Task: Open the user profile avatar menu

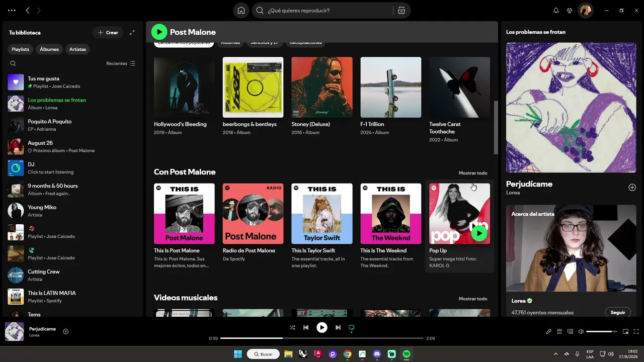Action: click(585, 11)
